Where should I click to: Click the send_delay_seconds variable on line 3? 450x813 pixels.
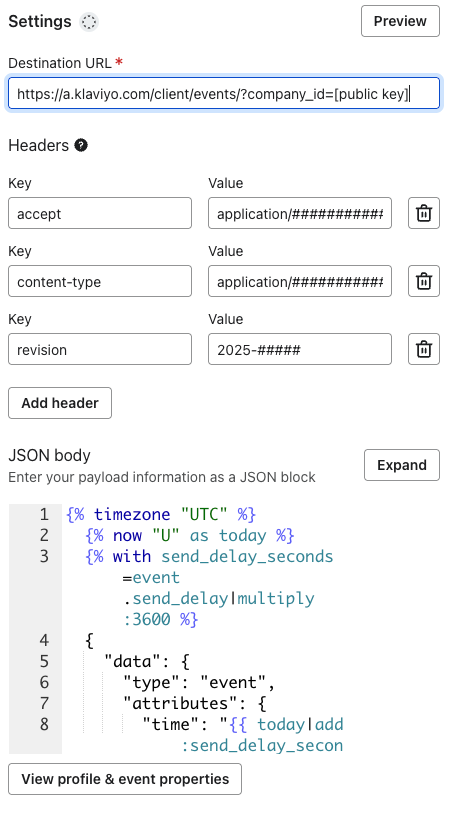(247, 556)
